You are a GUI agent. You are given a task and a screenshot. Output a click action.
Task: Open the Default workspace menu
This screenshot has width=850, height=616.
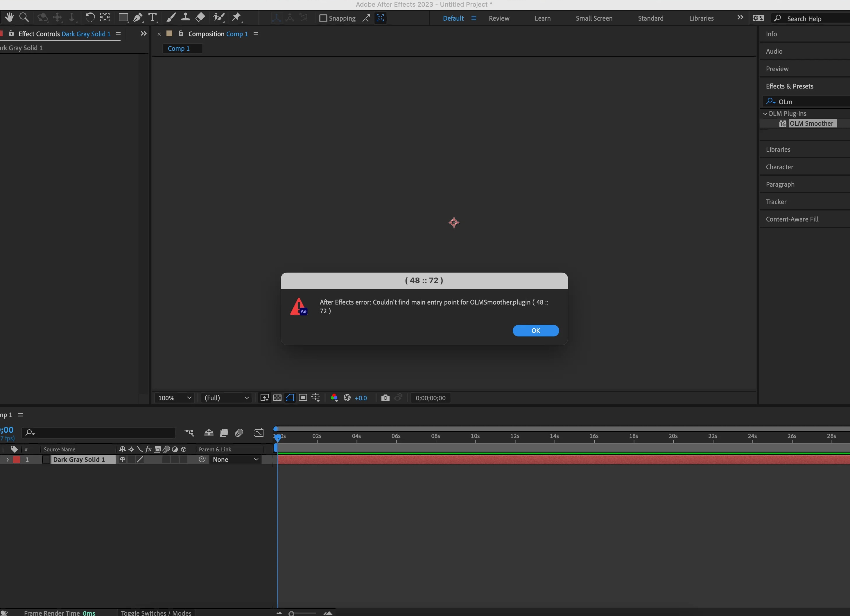[474, 18]
